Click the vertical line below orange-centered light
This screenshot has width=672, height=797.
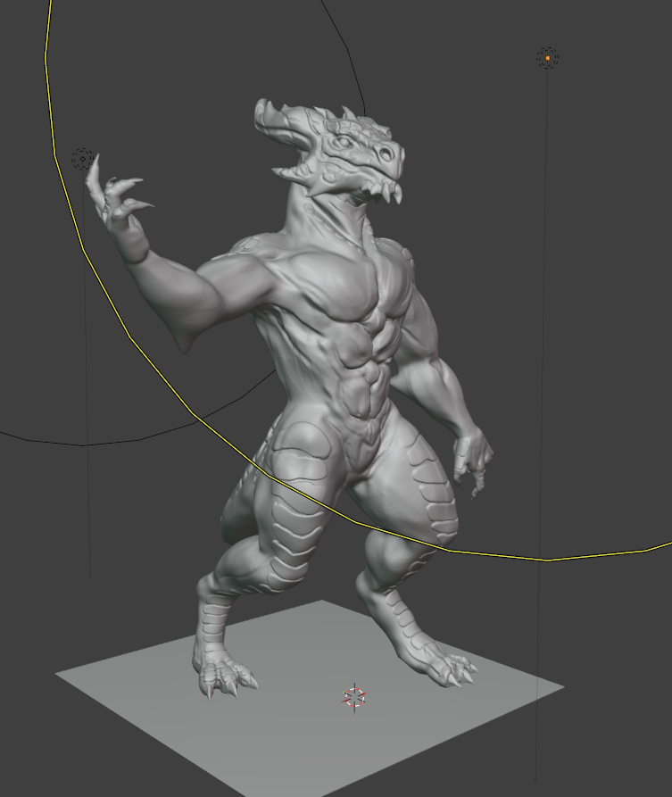pyautogui.click(x=542, y=446)
